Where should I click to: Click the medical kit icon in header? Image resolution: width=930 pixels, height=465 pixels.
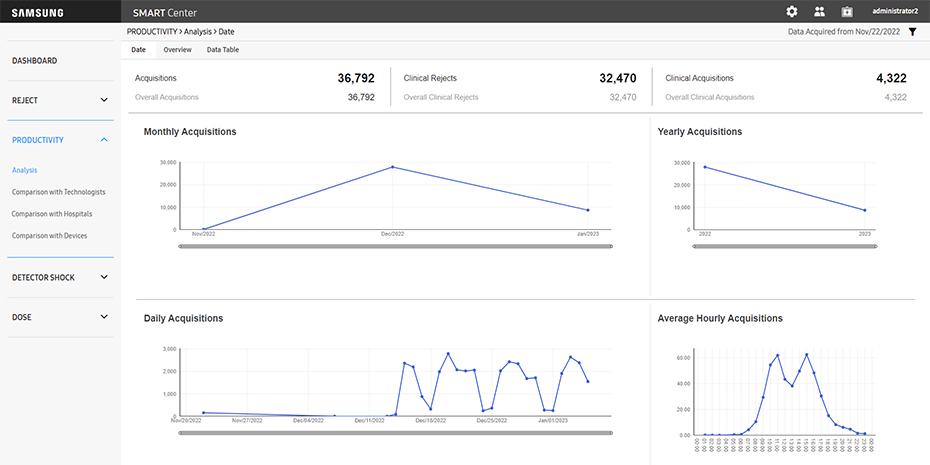[846, 11]
